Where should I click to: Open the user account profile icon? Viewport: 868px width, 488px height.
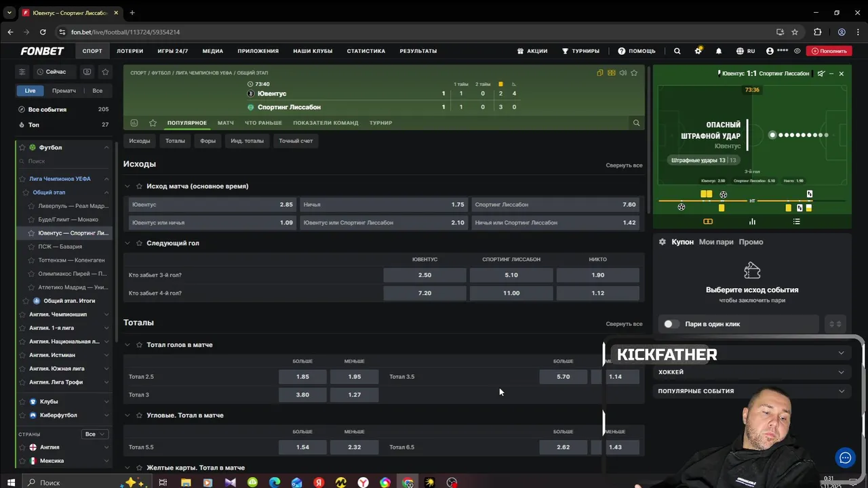[770, 51]
